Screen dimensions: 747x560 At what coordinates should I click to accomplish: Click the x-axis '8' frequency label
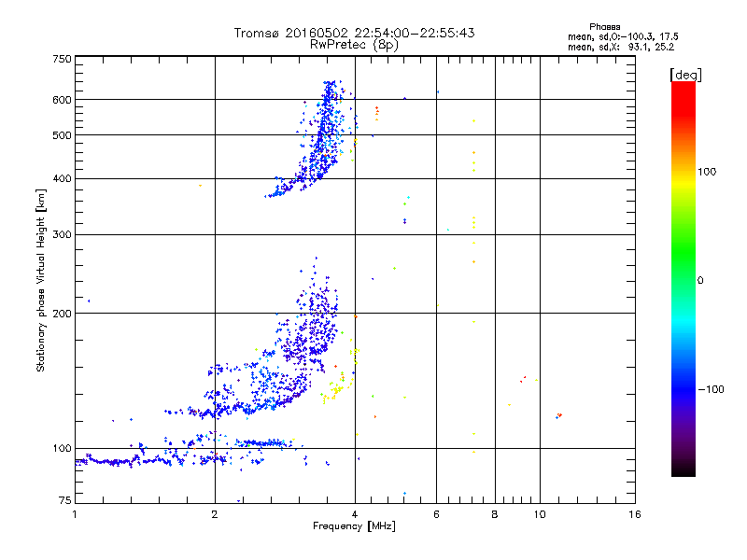495,514
